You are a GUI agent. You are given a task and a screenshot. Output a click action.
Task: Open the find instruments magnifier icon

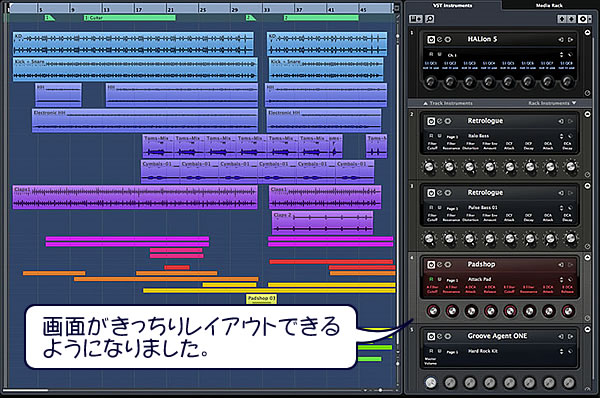[x=430, y=19]
